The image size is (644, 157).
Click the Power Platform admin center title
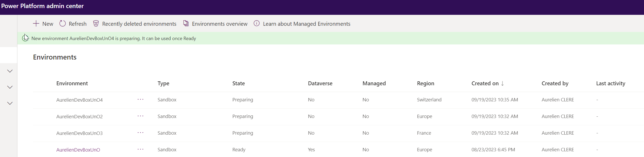click(42, 6)
